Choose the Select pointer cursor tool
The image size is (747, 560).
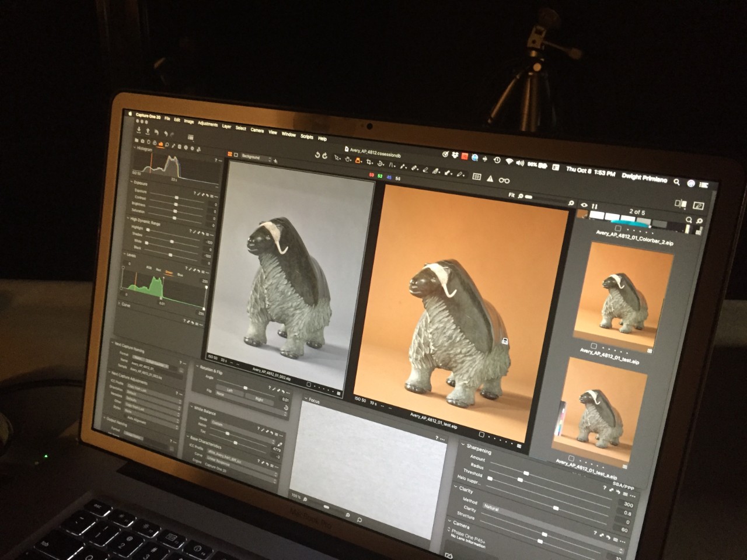(x=337, y=157)
